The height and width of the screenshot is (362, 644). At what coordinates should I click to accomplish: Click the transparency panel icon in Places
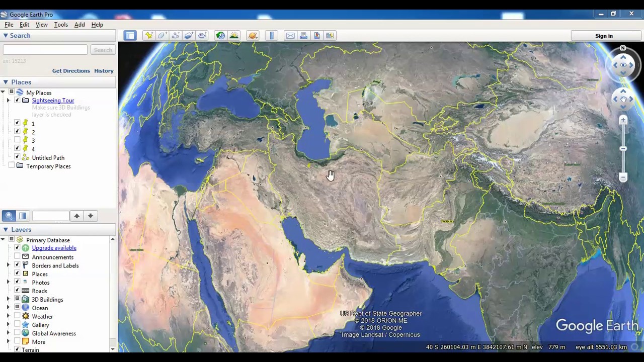[23, 216]
